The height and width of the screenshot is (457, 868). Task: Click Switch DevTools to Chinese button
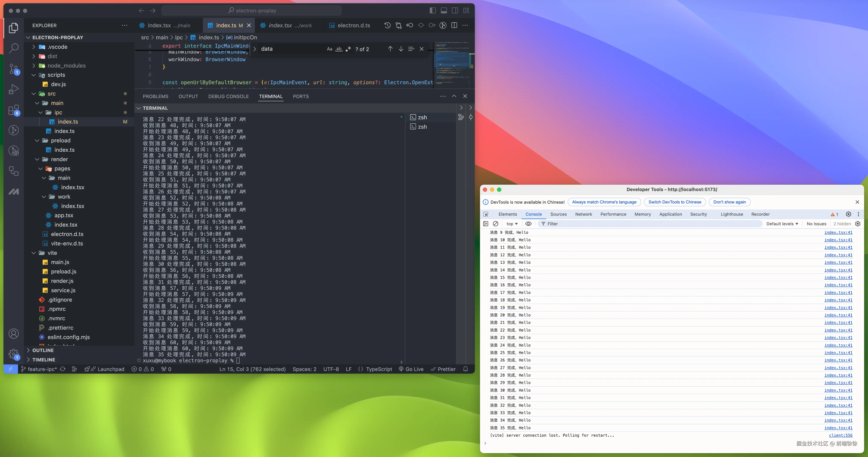(675, 202)
